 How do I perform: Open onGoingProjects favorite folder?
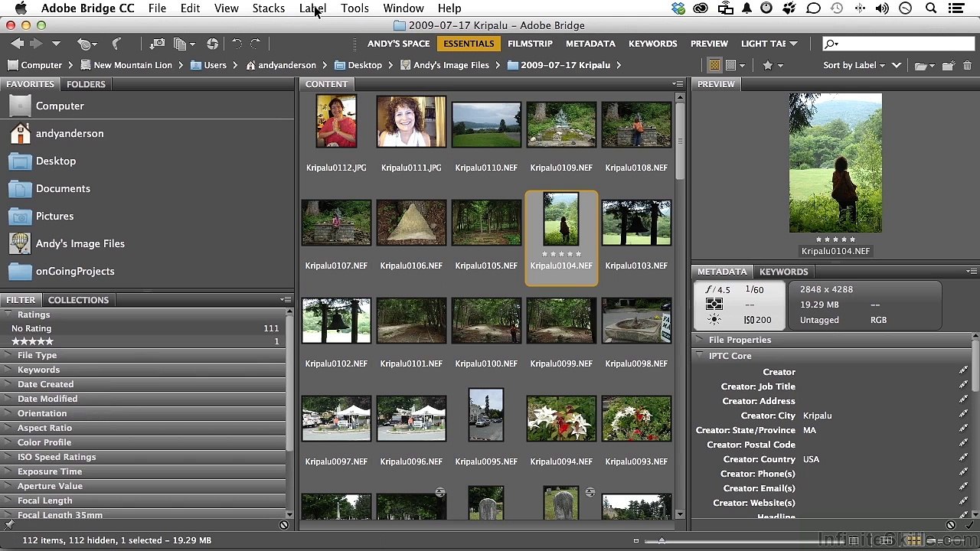(x=75, y=271)
